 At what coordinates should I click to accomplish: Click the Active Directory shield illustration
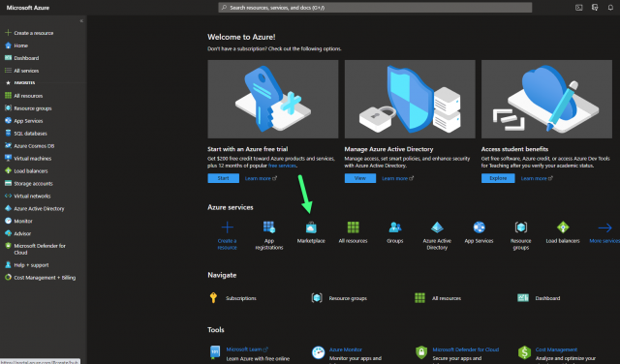(x=410, y=99)
